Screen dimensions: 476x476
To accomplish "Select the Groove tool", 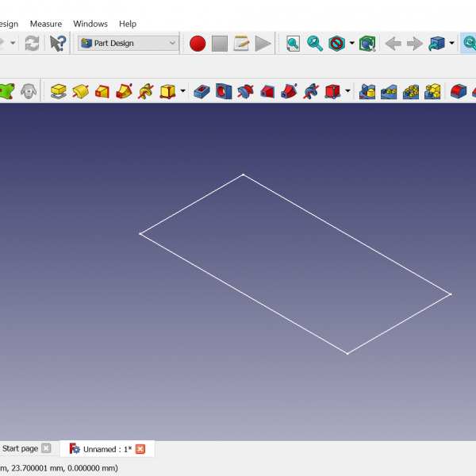I will [x=246, y=91].
